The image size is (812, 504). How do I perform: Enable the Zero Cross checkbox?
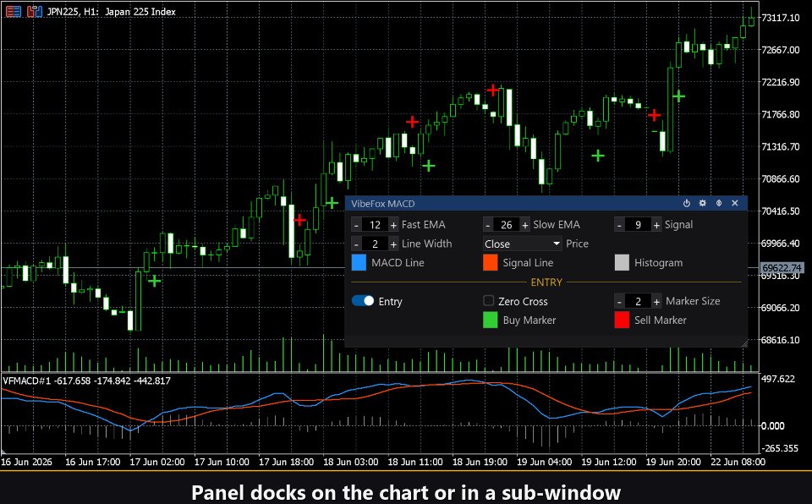coord(488,300)
